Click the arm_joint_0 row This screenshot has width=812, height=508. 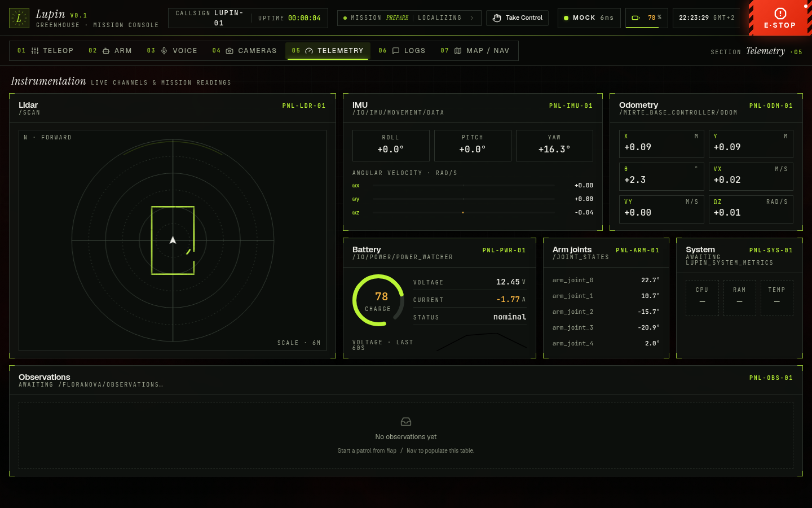[606, 280]
